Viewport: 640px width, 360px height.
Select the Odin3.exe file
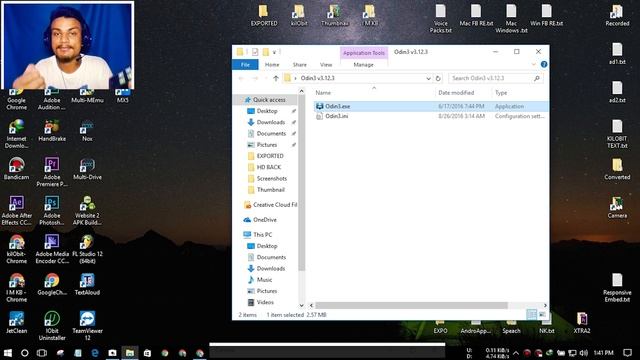click(431, 106)
